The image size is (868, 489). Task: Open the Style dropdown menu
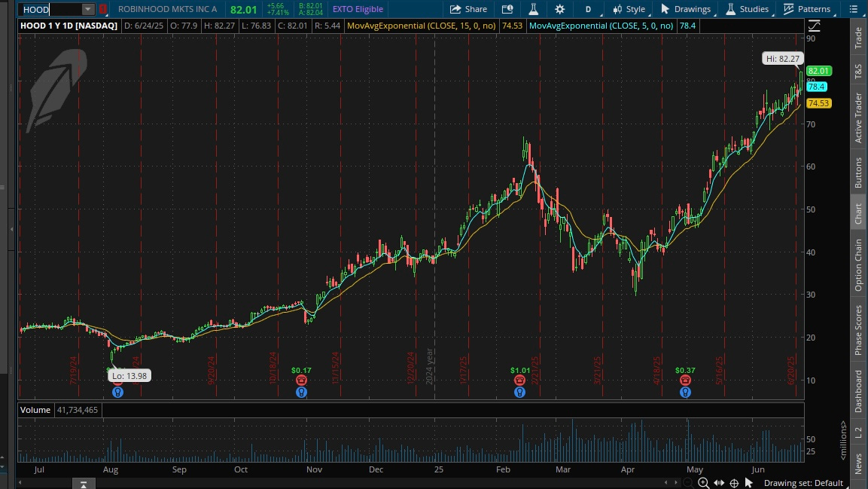click(629, 9)
